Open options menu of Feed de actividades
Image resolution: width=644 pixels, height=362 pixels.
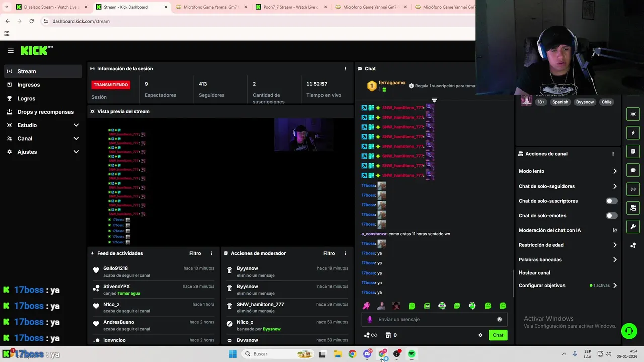click(x=211, y=253)
